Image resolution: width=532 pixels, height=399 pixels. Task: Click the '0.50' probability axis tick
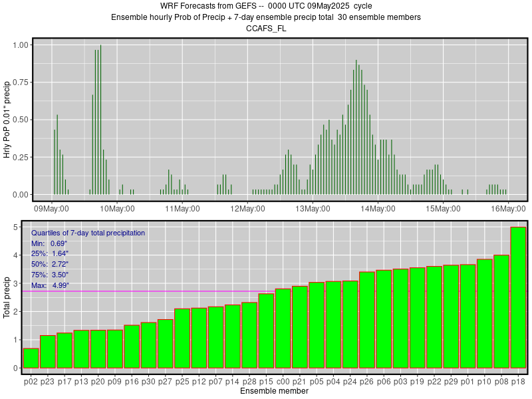pyautogui.click(x=21, y=120)
